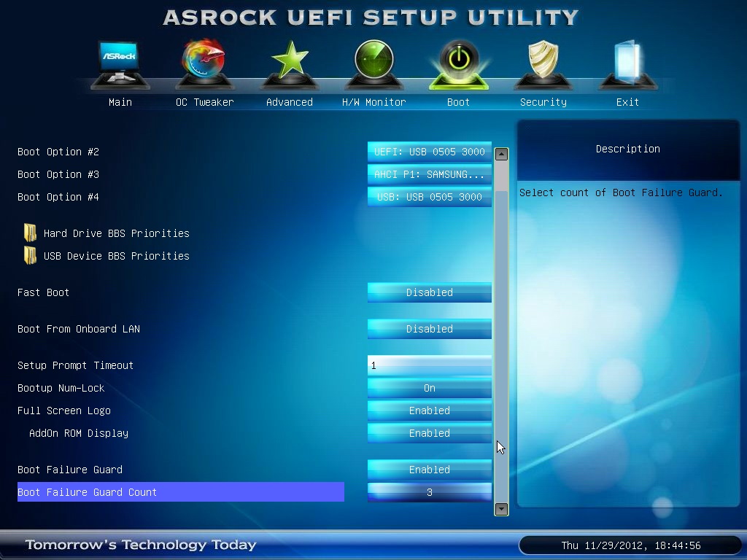Image resolution: width=747 pixels, height=560 pixels.
Task: Select the Full Screen Logo label
Action: [x=64, y=411]
